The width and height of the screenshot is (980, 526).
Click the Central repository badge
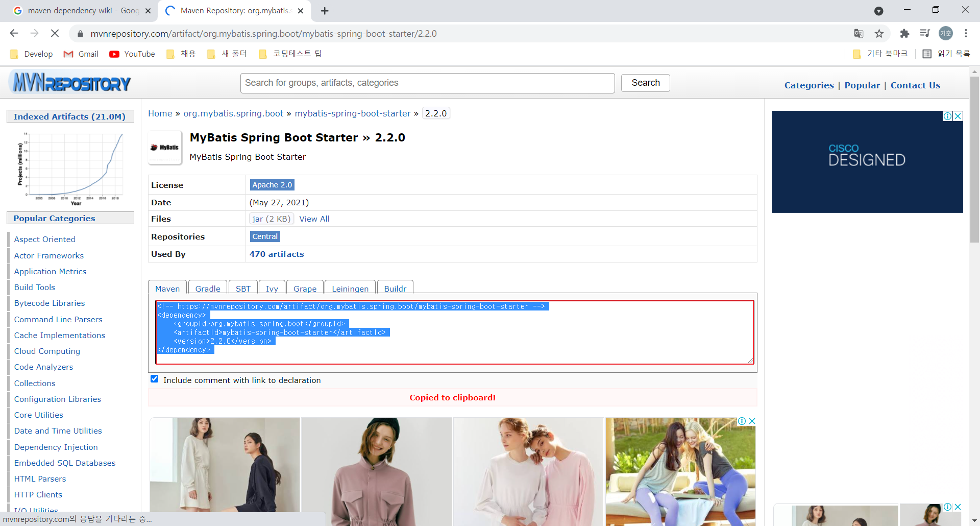point(265,236)
